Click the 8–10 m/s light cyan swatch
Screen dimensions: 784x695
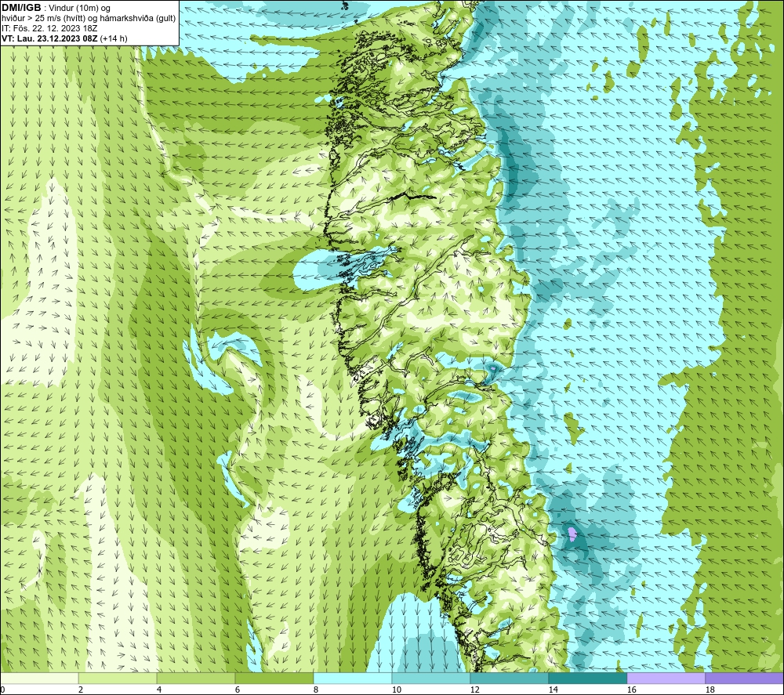(x=353, y=678)
